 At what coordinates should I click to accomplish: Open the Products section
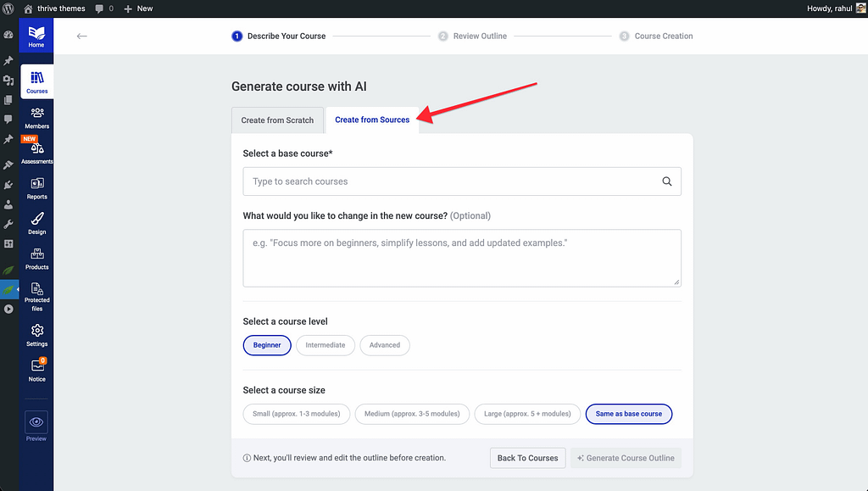pyautogui.click(x=36, y=258)
